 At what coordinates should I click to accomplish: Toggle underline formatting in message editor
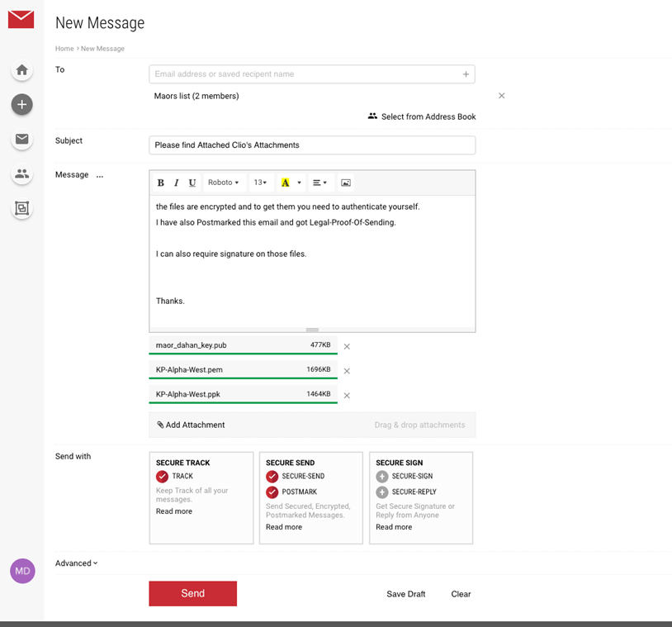coord(192,183)
